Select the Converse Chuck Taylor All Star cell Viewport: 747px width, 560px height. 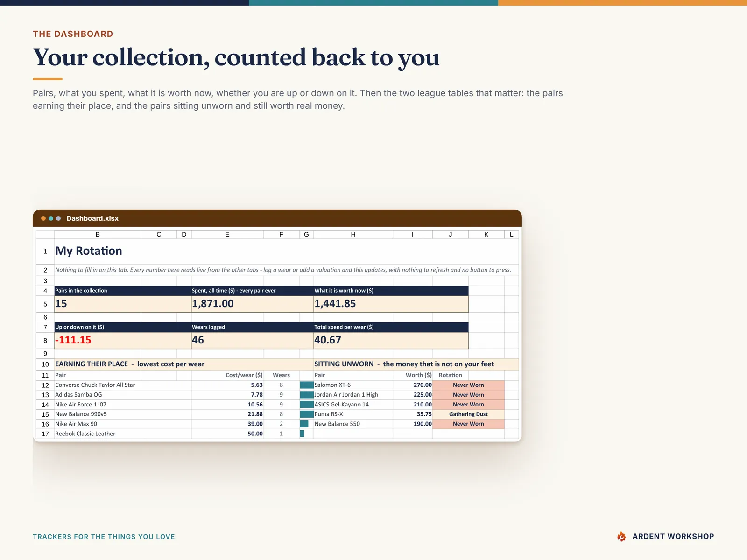point(123,385)
